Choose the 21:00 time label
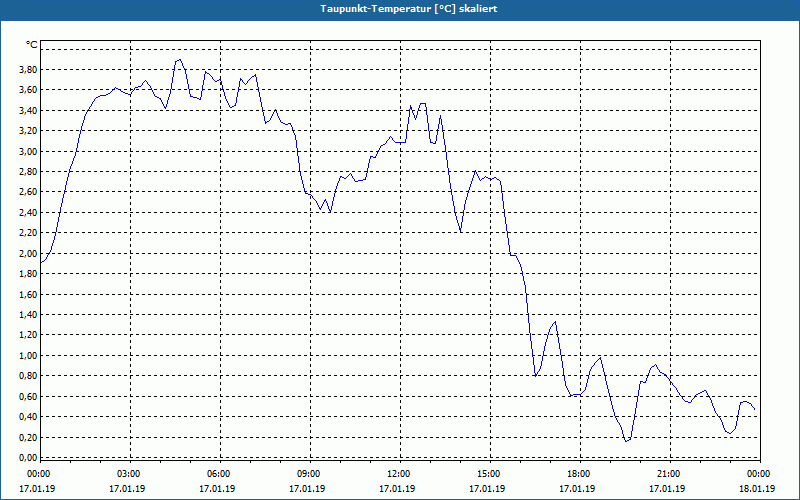800x500 pixels. pos(668,474)
